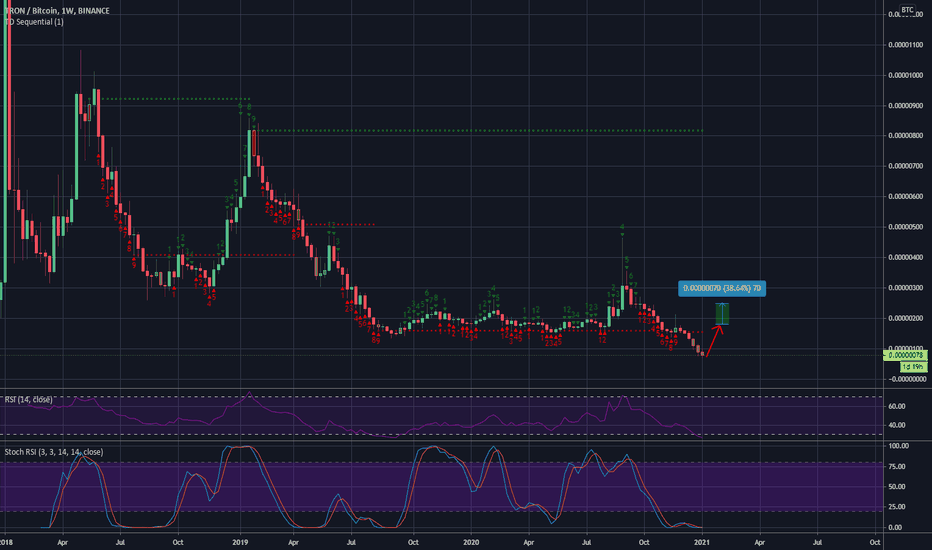Screen dimensions: 932x550
Task: Click the blue 38.64% measurement label
Action: 722,288
